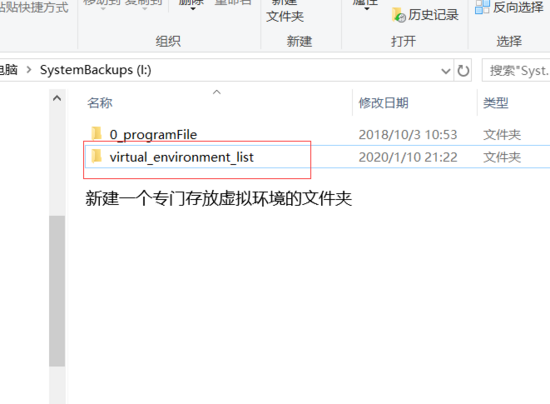
Task: Sort files by 修改日期 column
Action: coord(383,103)
